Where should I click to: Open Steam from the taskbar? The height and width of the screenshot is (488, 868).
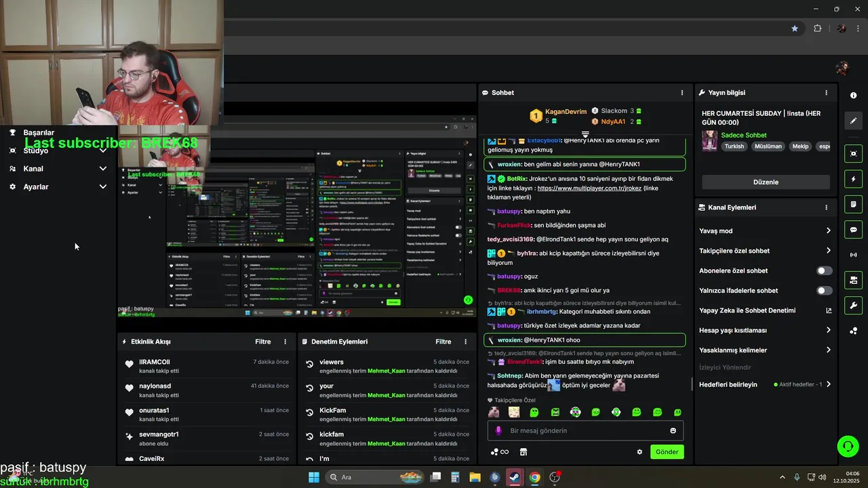pos(515,477)
